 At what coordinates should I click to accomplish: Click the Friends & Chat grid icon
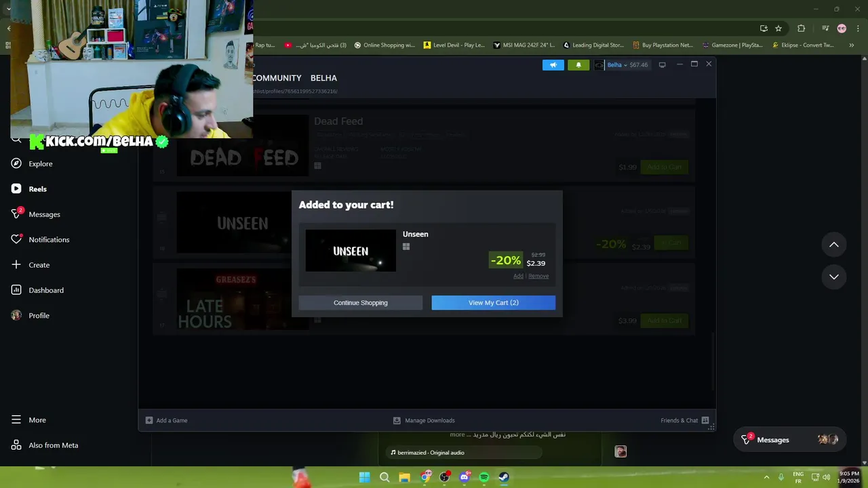[x=705, y=420]
